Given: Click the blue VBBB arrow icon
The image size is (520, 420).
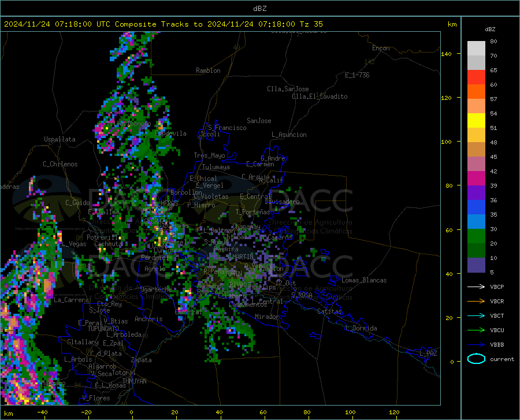Looking at the screenshot, I should pos(476,344).
